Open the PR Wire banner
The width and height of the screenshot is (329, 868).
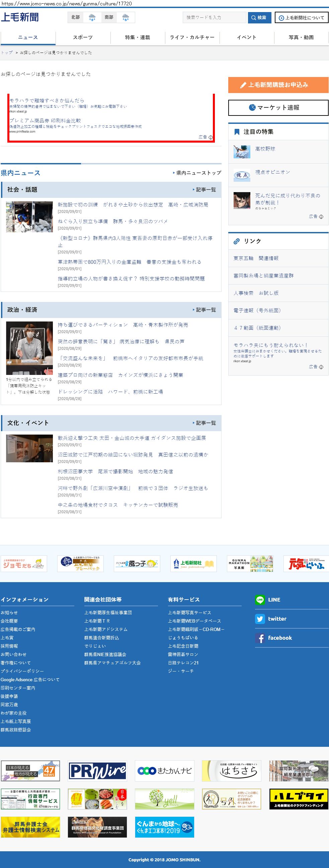[x=97, y=771]
